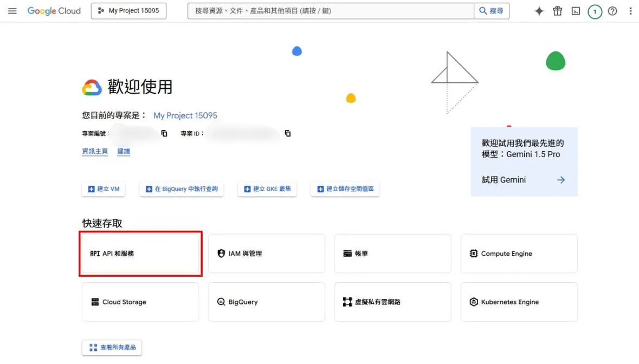The image size is (639, 364).
Task: Click the 建立 GKE 叢集 button
Action: tap(267, 189)
